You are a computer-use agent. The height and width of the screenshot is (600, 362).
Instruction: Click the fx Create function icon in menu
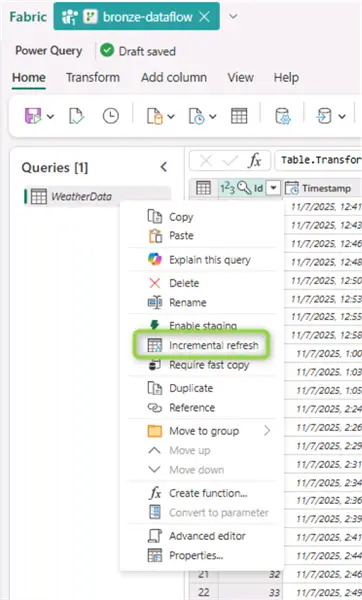(155, 493)
